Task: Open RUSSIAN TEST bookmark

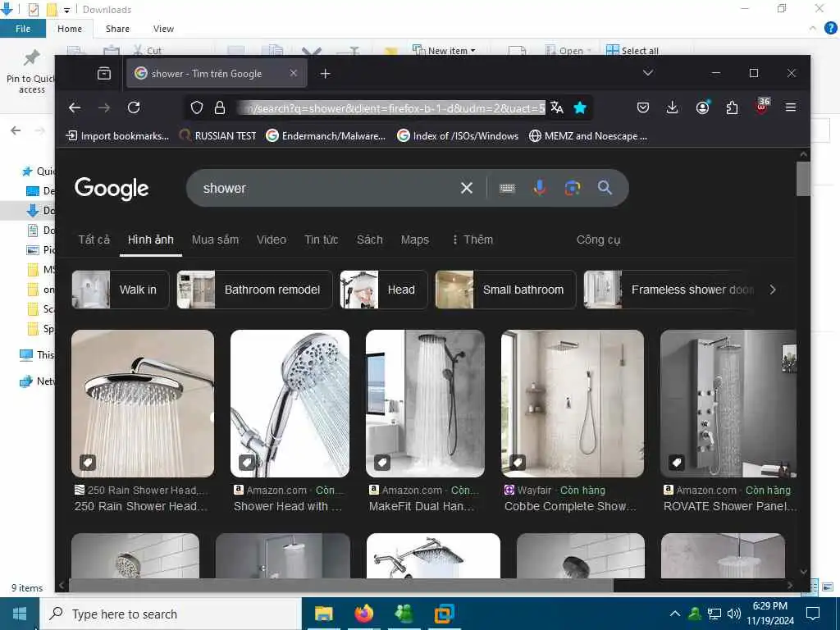Action: [x=217, y=136]
